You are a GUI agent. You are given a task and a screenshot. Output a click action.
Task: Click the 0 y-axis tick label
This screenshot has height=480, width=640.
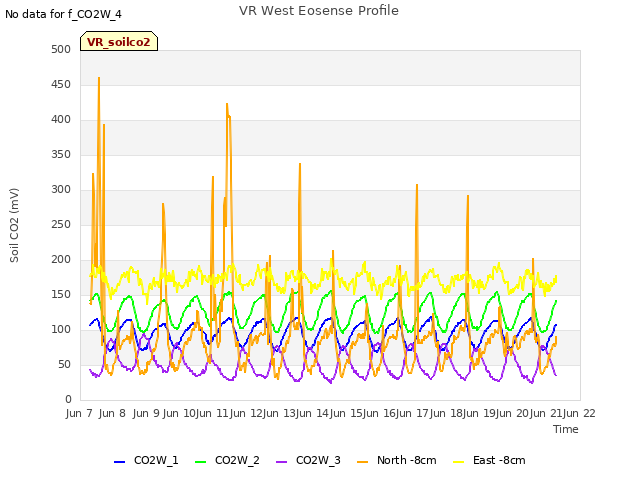tap(68, 399)
